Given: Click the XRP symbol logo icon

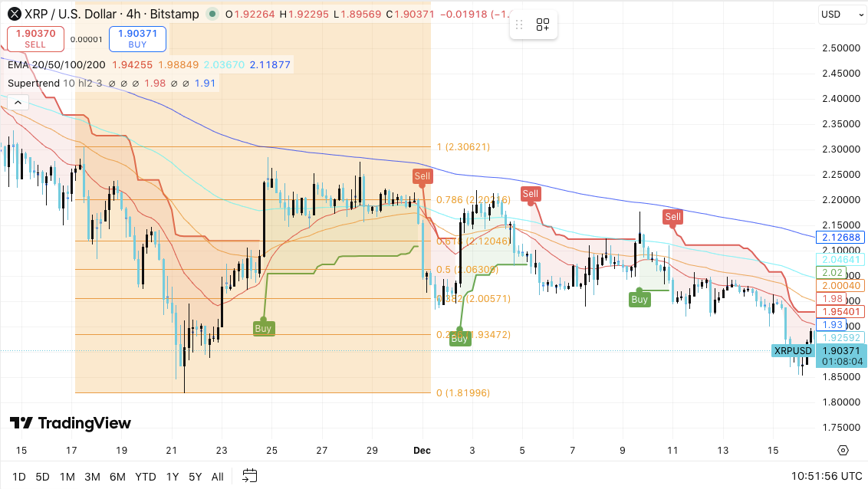Looking at the screenshot, I should click(13, 14).
